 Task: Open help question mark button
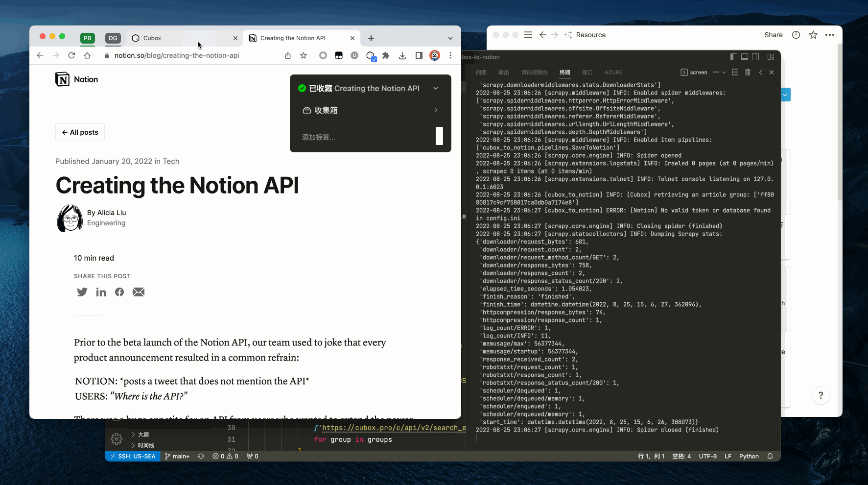[821, 395]
